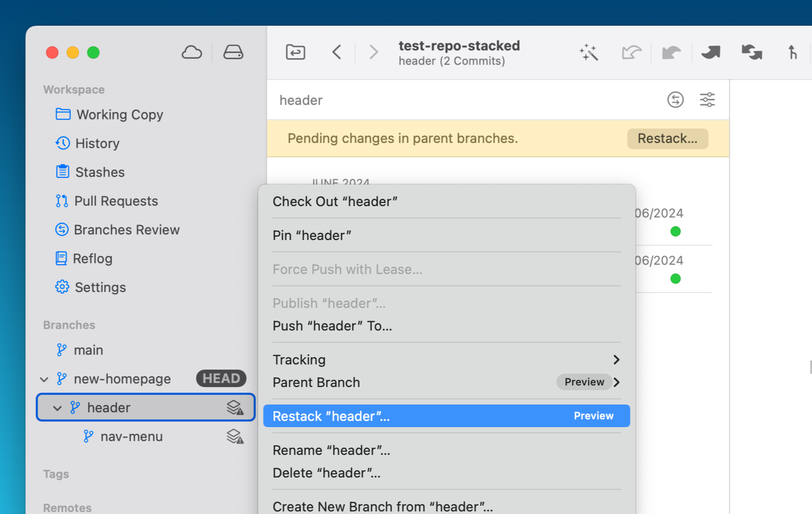Click the green commit dot near 06/2024
The image size is (812, 514).
(675, 231)
